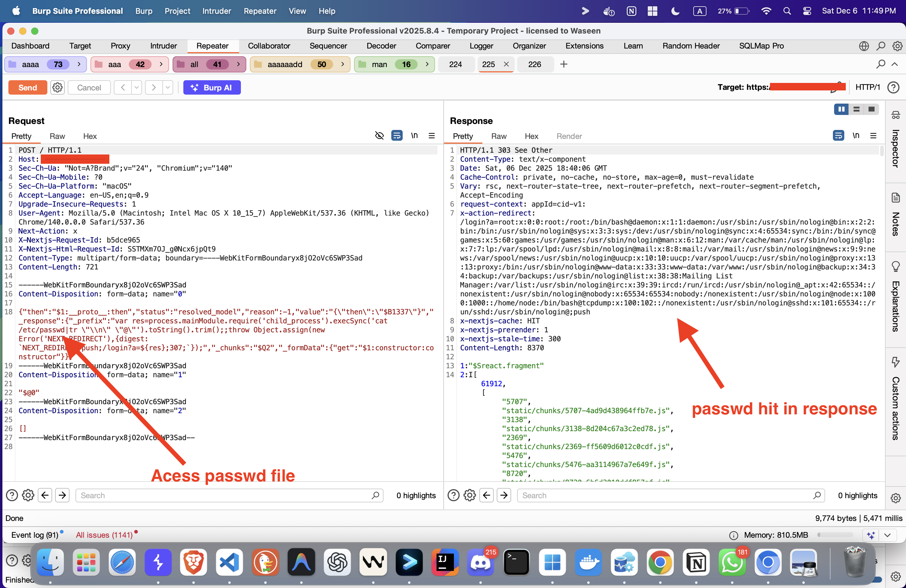Viewport: 906px width, 588px height.
Task: Open the Notes side panel
Action: pyautogui.click(x=895, y=215)
